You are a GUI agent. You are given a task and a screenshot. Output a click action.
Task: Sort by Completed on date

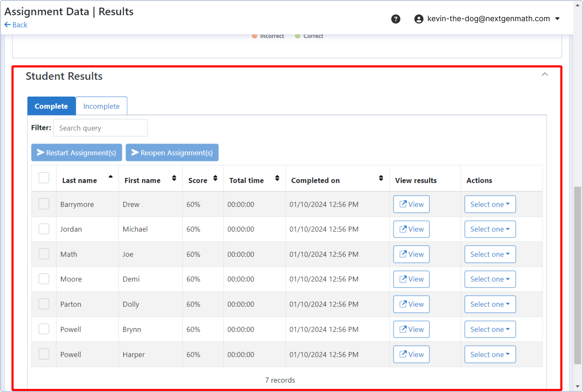click(381, 178)
